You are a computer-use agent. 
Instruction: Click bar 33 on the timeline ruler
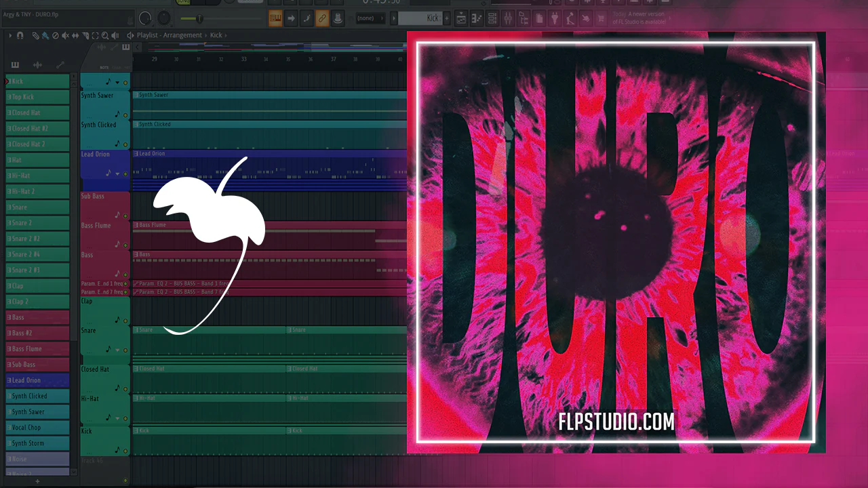pos(243,60)
